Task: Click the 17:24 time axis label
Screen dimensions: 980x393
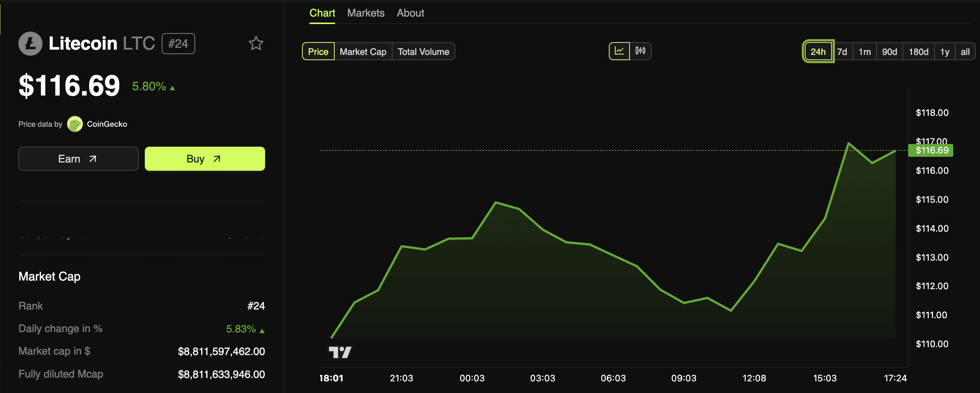Action: pos(895,378)
